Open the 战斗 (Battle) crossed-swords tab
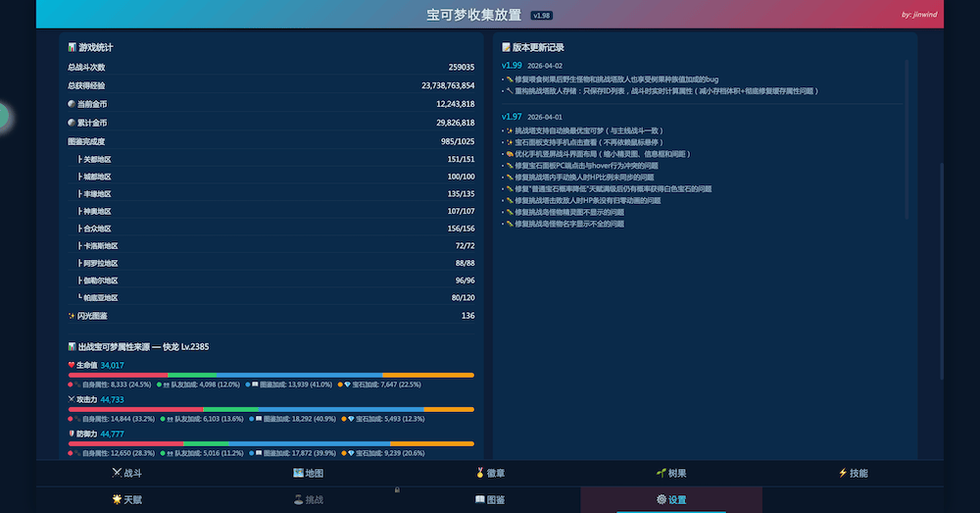This screenshot has width=980, height=513. pyautogui.click(x=126, y=473)
